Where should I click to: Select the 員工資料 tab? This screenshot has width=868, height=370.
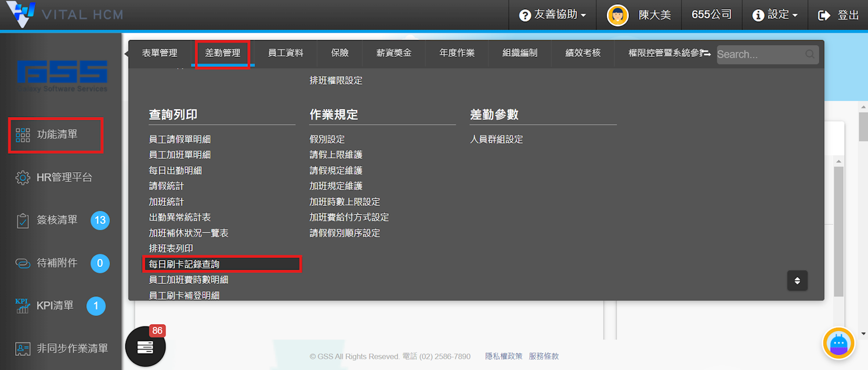click(x=286, y=53)
